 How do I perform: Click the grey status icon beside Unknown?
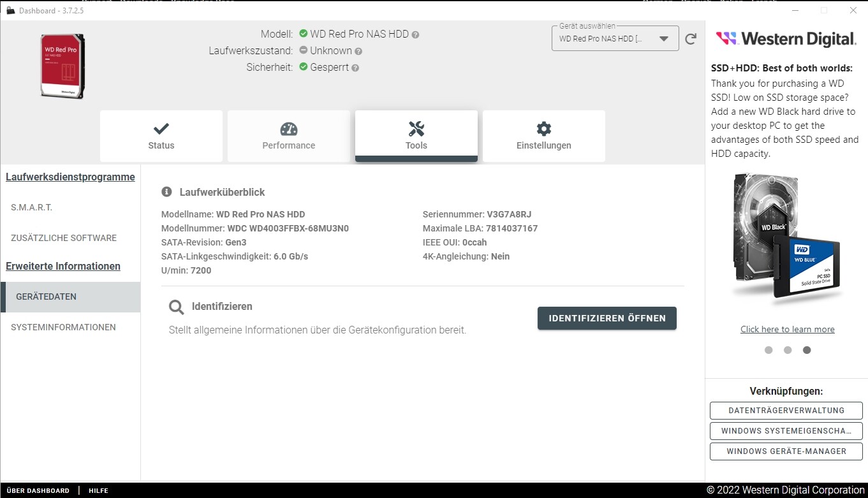(304, 50)
